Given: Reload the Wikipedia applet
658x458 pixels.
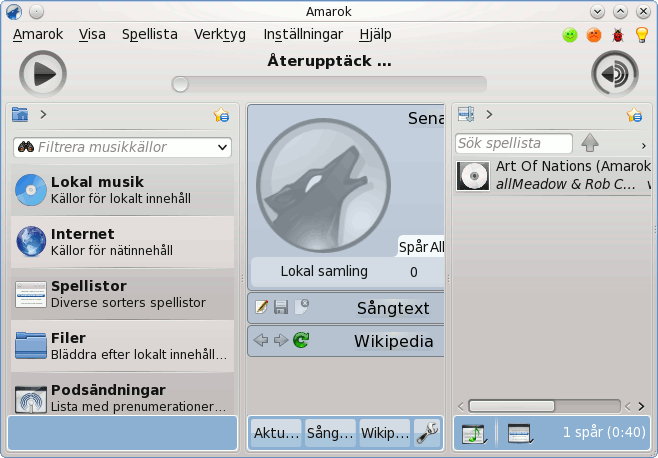Looking at the screenshot, I should click(301, 340).
